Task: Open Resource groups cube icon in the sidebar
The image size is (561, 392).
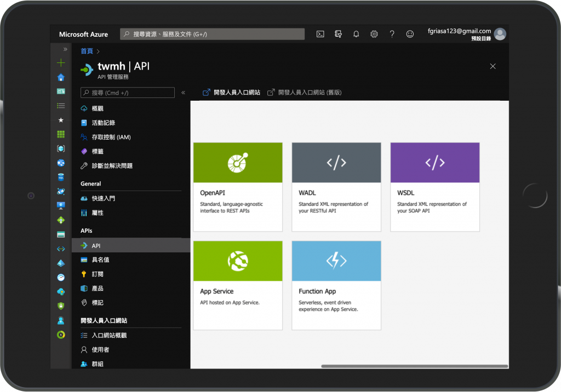Action: click(61, 148)
